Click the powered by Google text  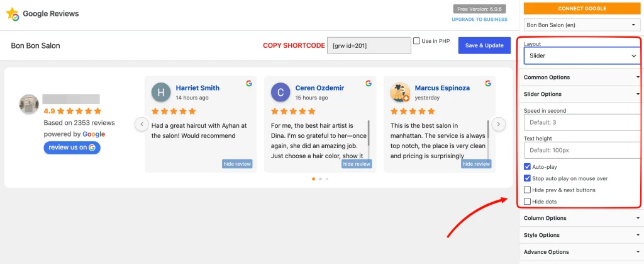[x=74, y=134]
